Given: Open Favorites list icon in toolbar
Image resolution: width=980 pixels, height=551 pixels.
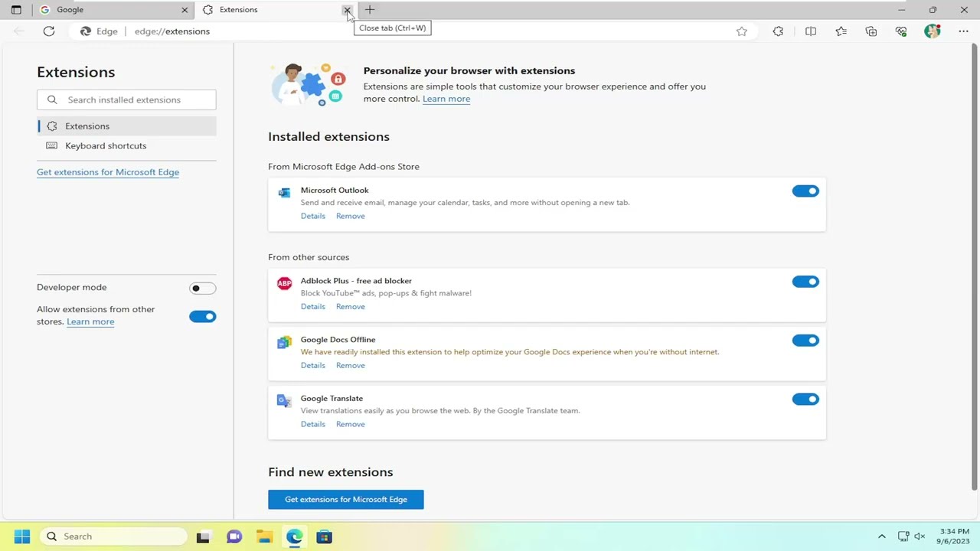Looking at the screenshot, I should [841, 31].
